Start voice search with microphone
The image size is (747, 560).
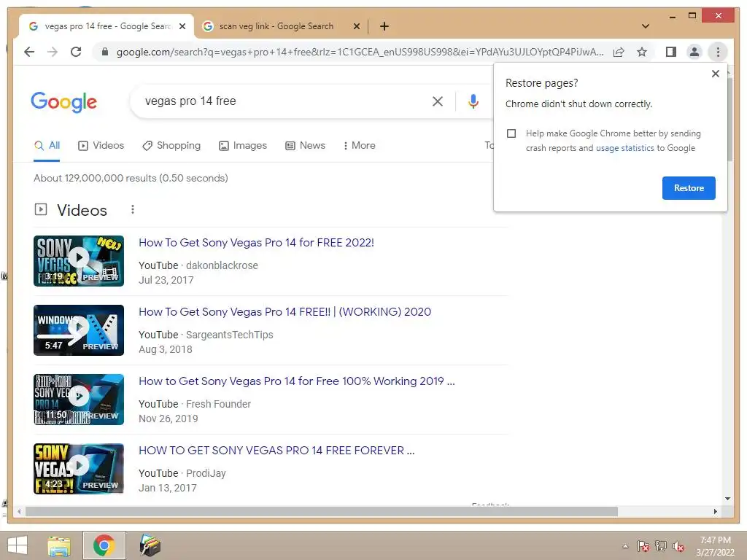(x=473, y=101)
